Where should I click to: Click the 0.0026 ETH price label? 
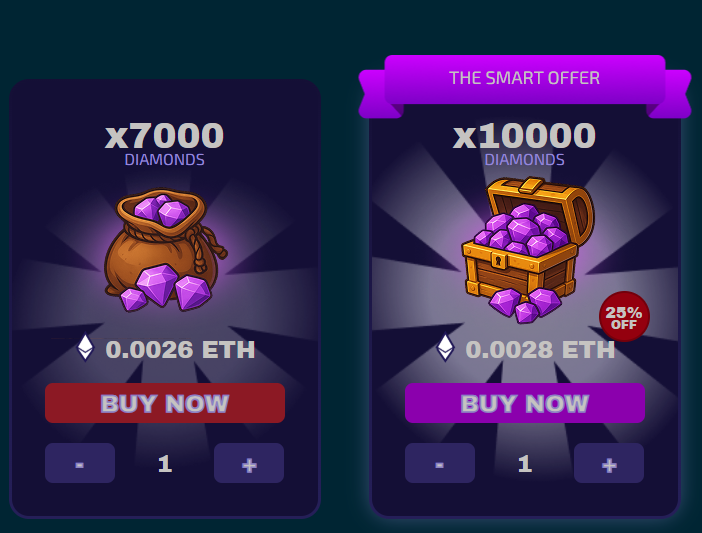point(180,350)
